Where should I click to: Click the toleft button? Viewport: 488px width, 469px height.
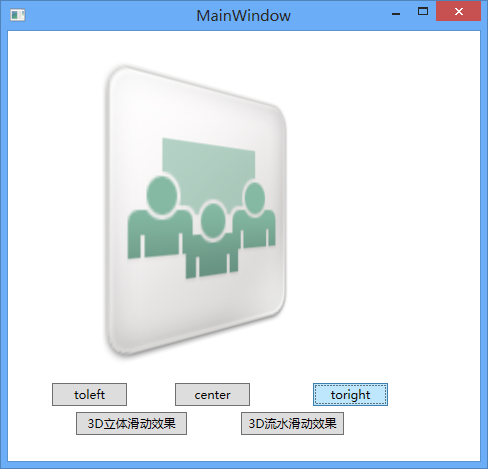coord(89,394)
